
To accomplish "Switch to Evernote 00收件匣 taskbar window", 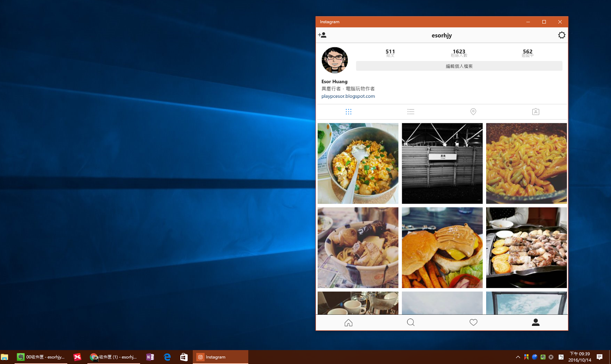I will tap(41, 357).
